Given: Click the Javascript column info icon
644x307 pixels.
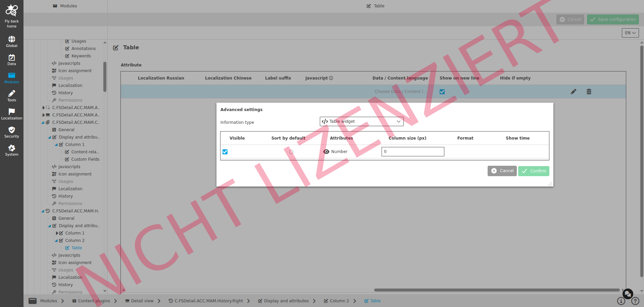Looking at the screenshot, I should pyautogui.click(x=331, y=78).
